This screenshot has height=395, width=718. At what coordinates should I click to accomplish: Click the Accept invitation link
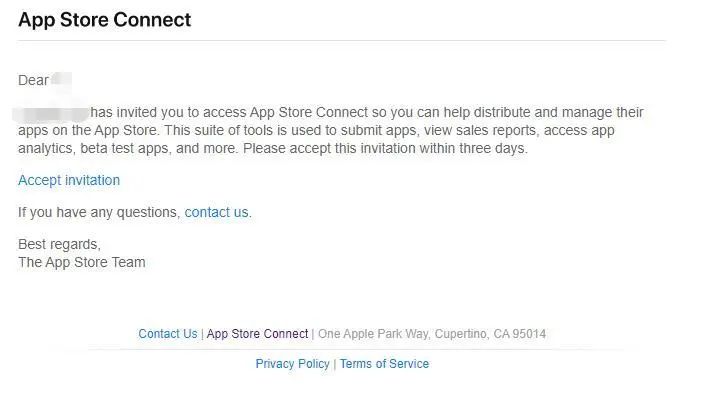(x=69, y=180)
